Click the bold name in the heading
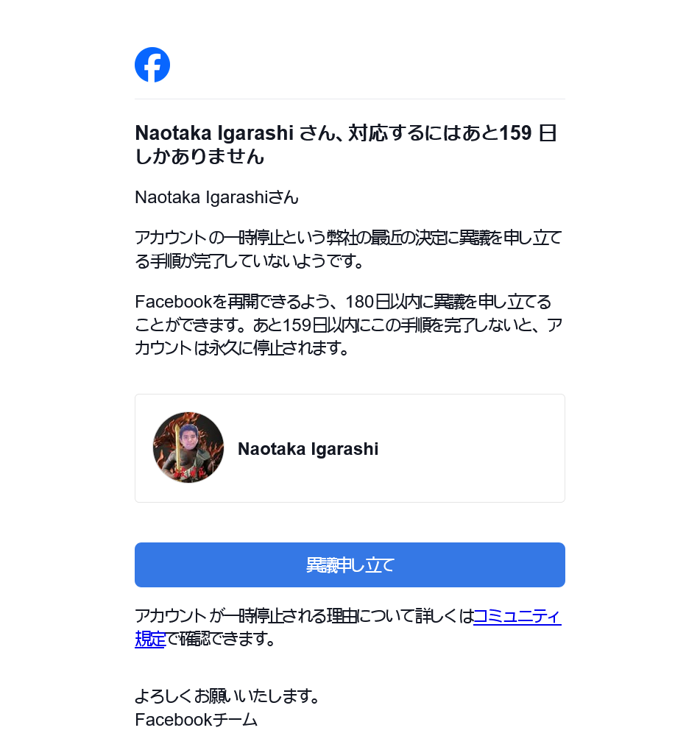The height and width of the screenshot is (736, 700). pos(215,133)
